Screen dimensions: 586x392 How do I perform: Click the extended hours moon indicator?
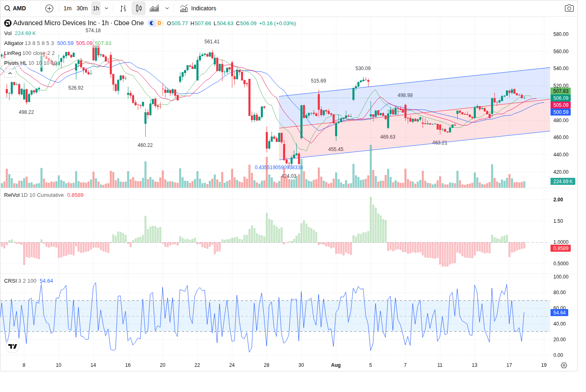tap(151, 23)
